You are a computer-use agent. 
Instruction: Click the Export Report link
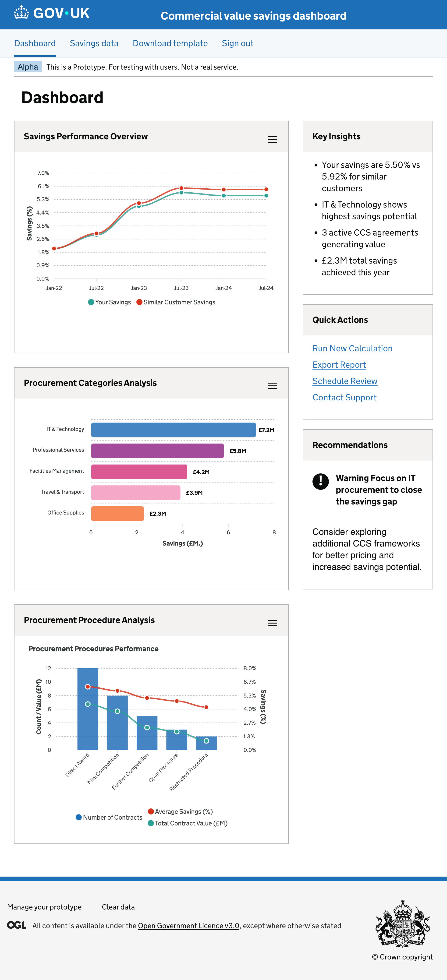[x=339, y=365]
